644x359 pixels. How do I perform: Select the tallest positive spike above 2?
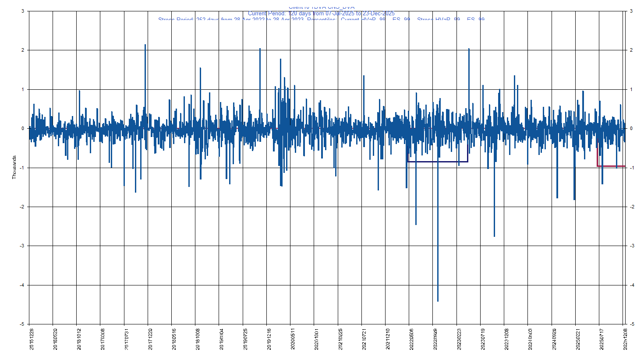point(145,46)
